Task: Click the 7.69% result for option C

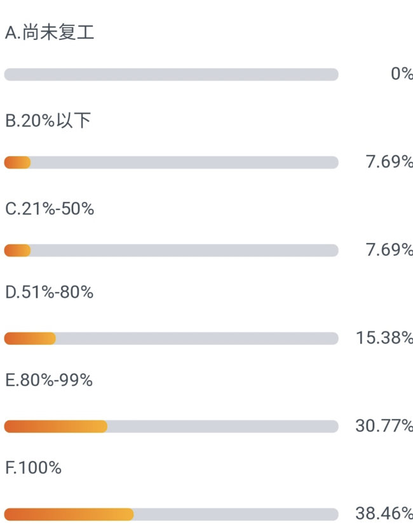Action: [389, 249]
